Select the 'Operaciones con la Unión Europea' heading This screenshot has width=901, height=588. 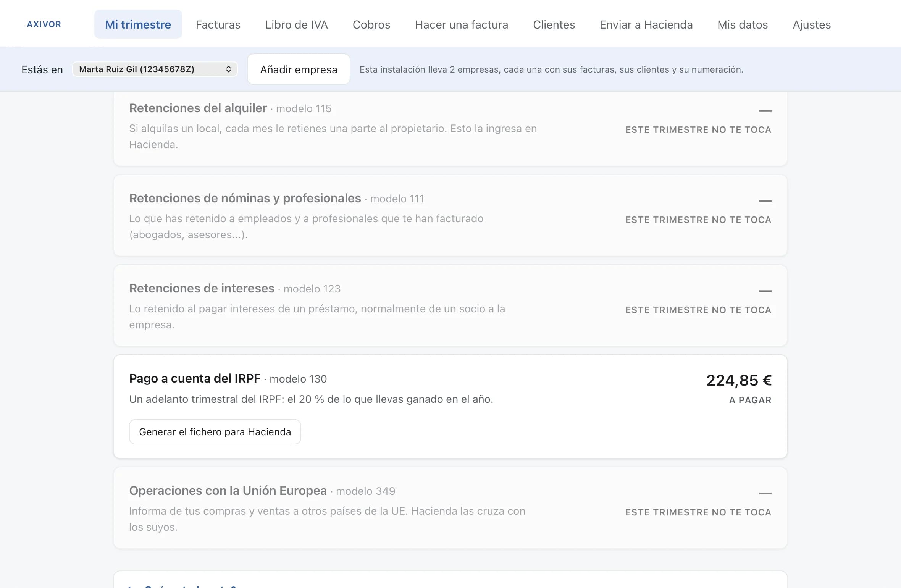click(228, 491)
